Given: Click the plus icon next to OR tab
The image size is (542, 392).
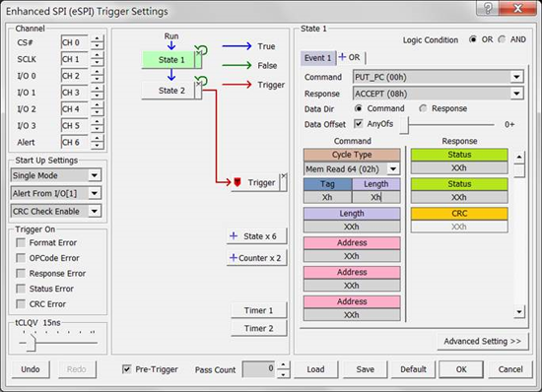Looking at the screenshot, I should point(342,57).
